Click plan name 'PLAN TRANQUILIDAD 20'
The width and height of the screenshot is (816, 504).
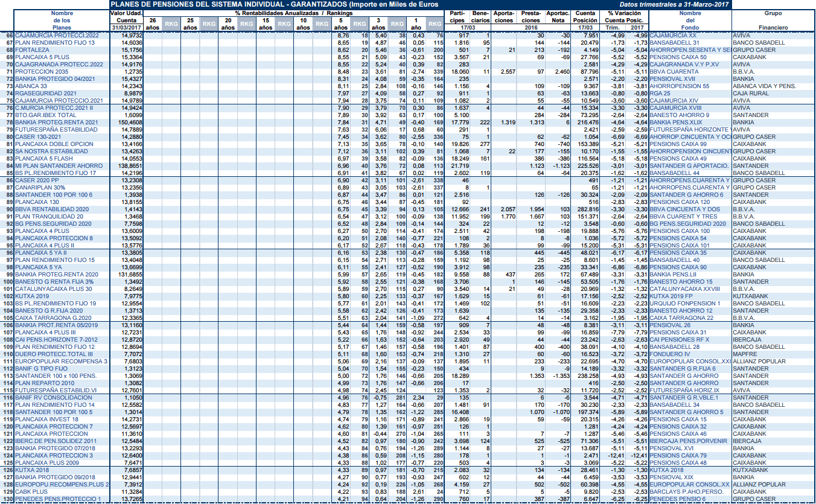[x=49, y=217]
